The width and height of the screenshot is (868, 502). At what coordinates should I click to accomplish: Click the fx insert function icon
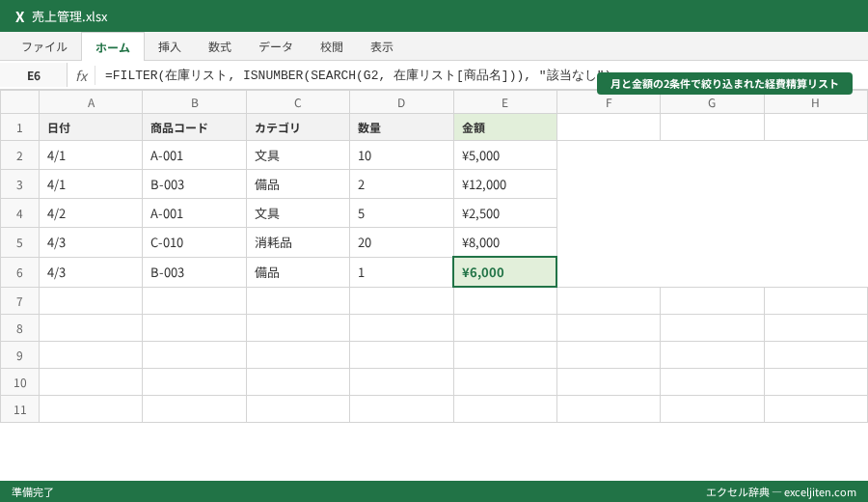(x=82, y=76)
